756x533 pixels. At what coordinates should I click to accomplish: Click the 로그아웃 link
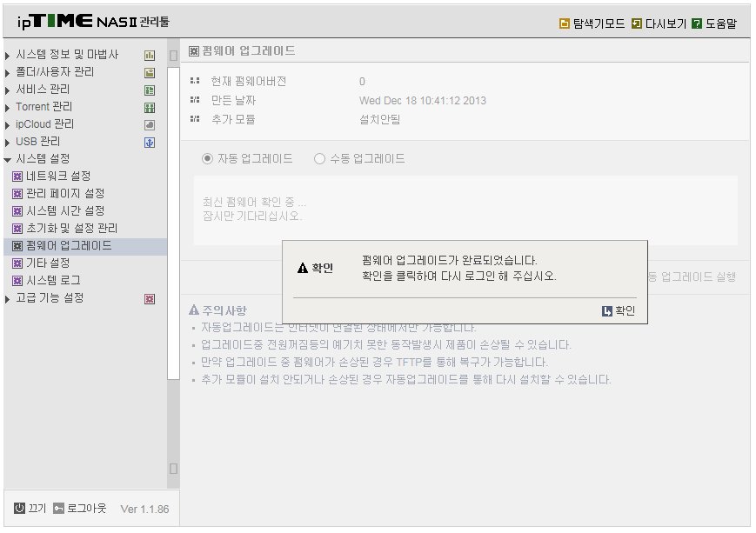tap(80, 508)
